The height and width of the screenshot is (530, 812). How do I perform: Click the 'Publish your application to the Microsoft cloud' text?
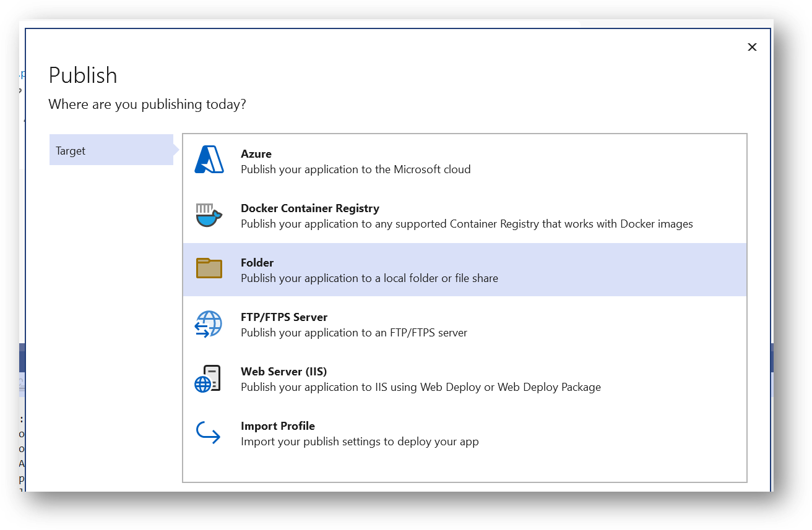point(355,169)
